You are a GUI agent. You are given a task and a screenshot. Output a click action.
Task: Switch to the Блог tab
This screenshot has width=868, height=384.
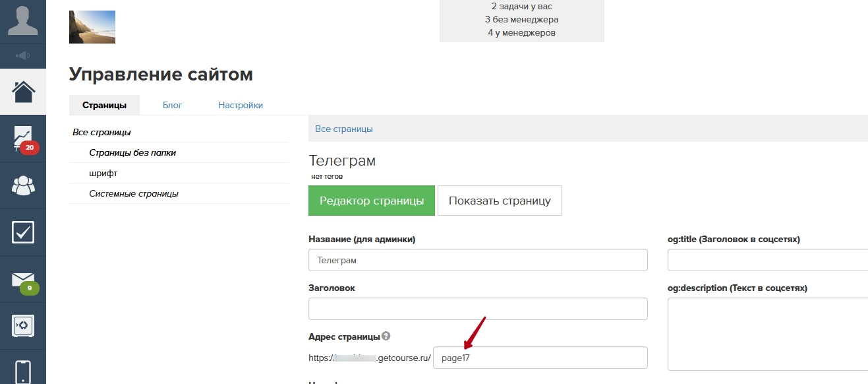[172, 105]
